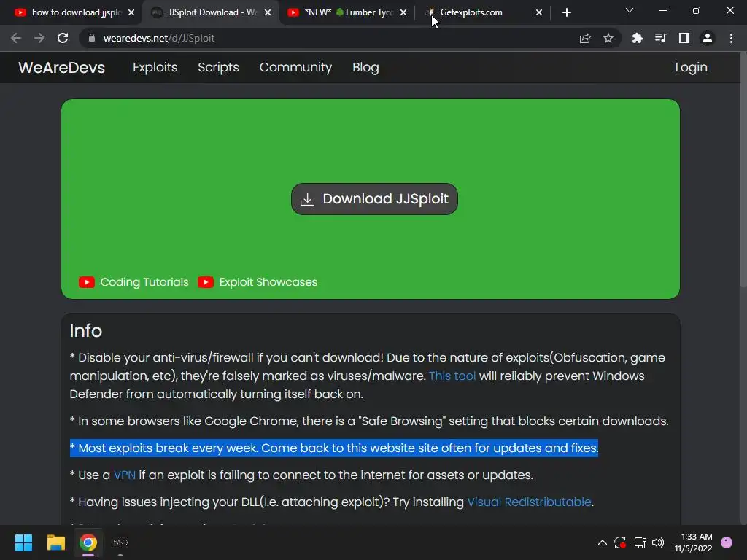Viewport: 747px width, 560px height.
Task: Go back with the browser back arrow
Action: [x=16, y=38]
